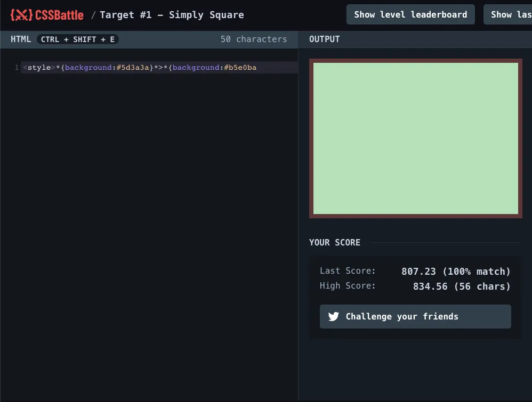
Task: Select the hex color #5d3a3a in code
Action: click(134, 67)
